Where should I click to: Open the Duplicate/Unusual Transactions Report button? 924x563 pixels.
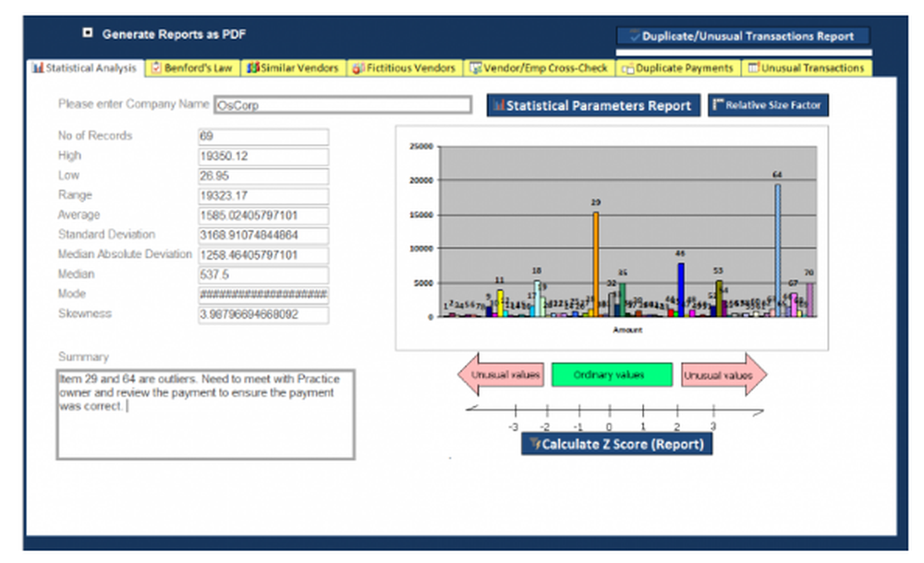pyautogui.click(x=743, y=36)
